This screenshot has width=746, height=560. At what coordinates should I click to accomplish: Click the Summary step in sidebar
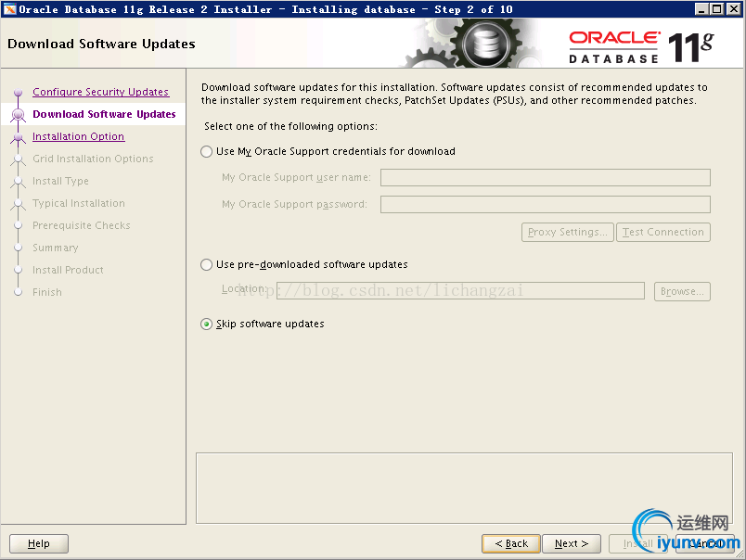point(55,248)
